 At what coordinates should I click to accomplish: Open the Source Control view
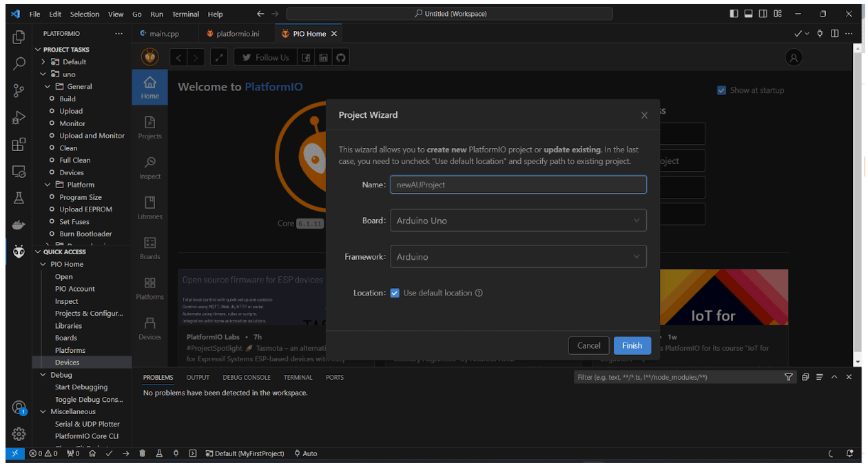pos(19,90)
